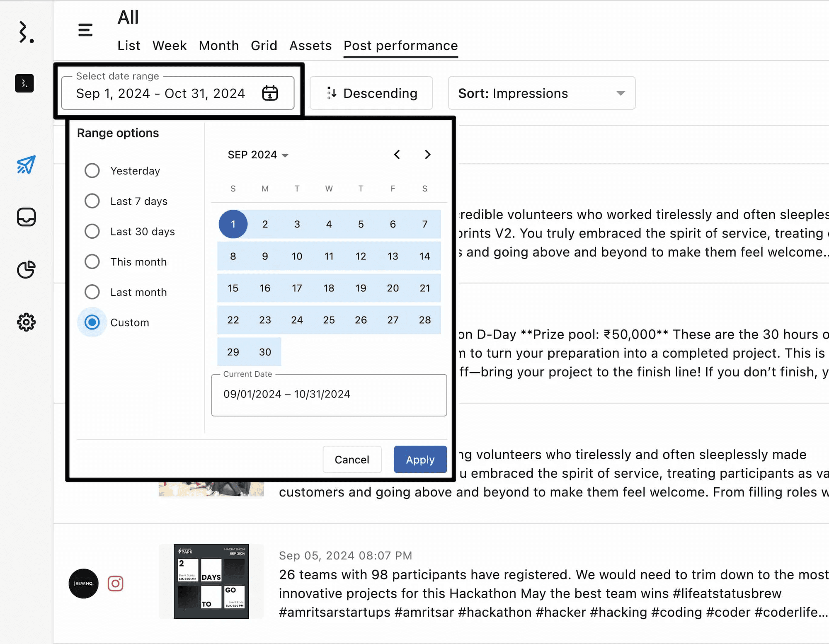Open the hackathon countdown post thumbnail

pyautogui.click(x=211, y=581)
